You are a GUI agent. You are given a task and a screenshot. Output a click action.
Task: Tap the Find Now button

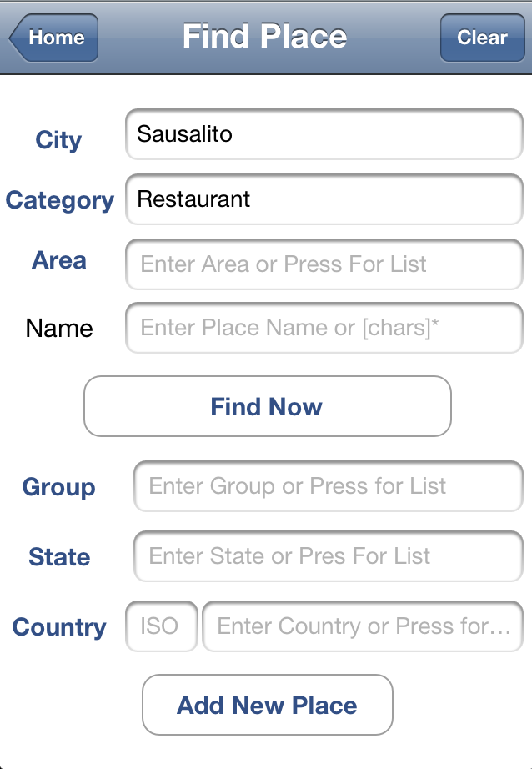[x=266, y=407]
